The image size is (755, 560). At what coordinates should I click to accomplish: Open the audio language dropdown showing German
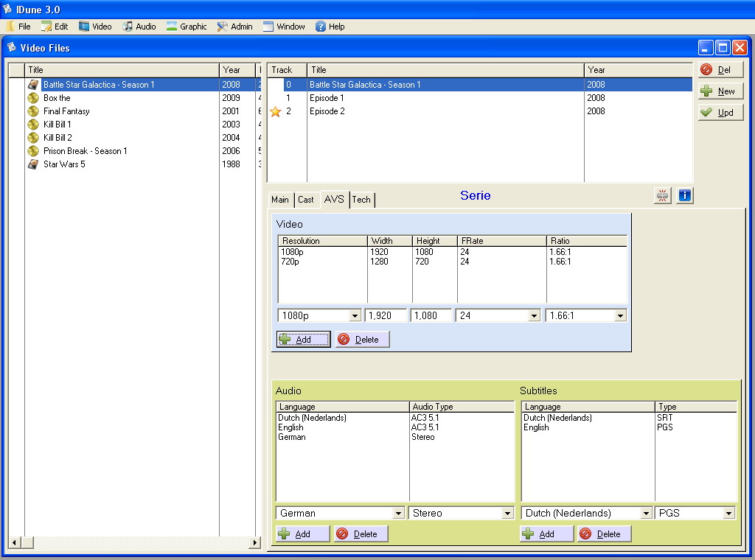(398, 514)
